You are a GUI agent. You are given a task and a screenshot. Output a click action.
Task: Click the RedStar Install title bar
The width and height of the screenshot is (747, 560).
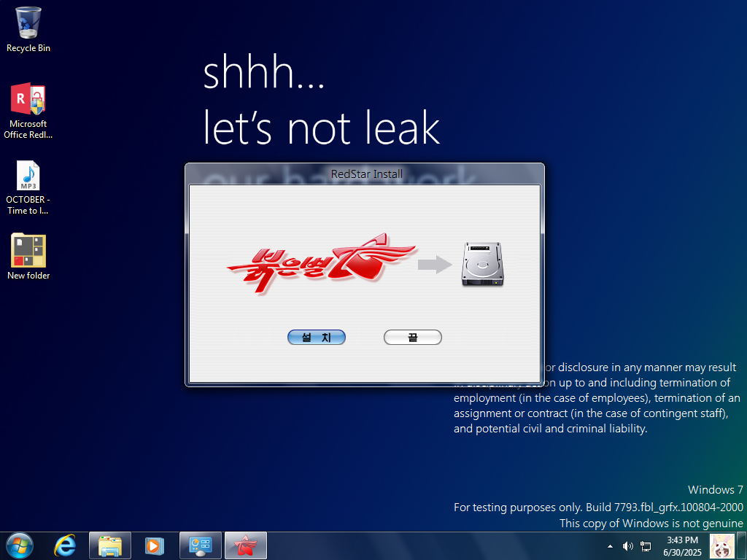(x=365, y=174)
